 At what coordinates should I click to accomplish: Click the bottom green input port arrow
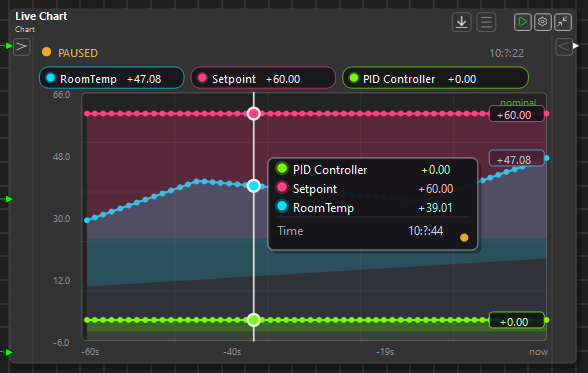pos(8,352)
